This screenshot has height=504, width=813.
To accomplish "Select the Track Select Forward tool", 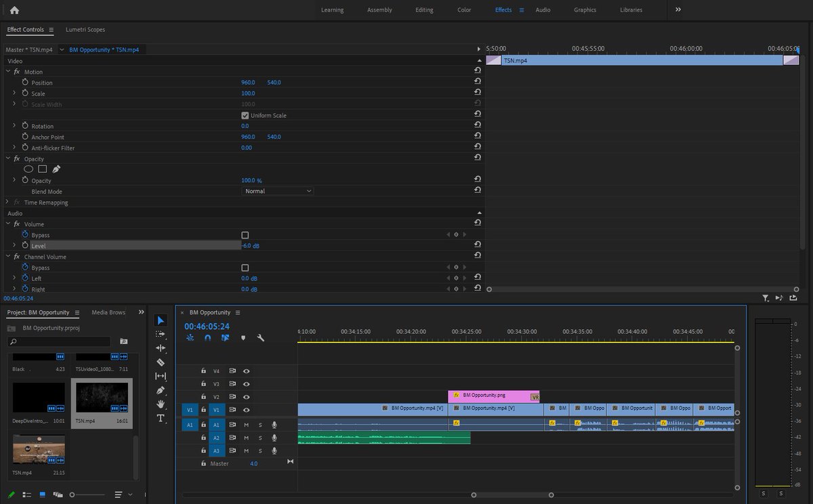I will 161,334.
